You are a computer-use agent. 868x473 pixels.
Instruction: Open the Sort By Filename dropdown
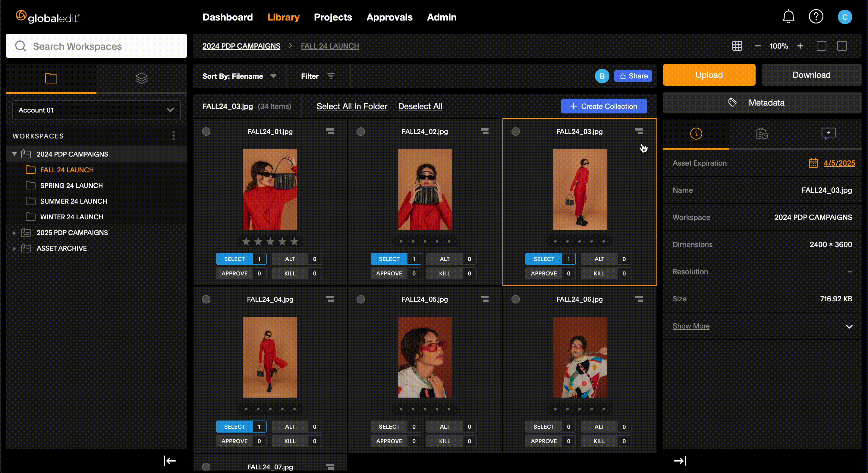[x=239, y=76]
